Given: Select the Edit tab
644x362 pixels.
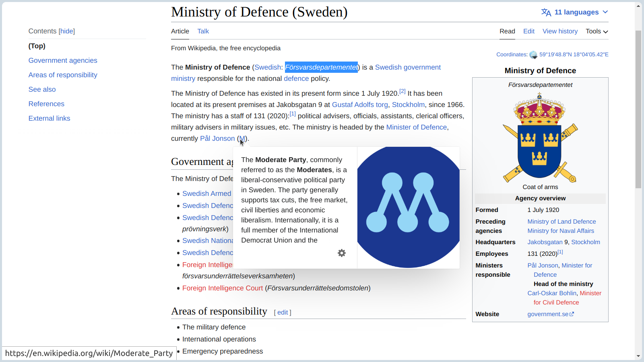Looking at the screenshot, I should point(528,31).
